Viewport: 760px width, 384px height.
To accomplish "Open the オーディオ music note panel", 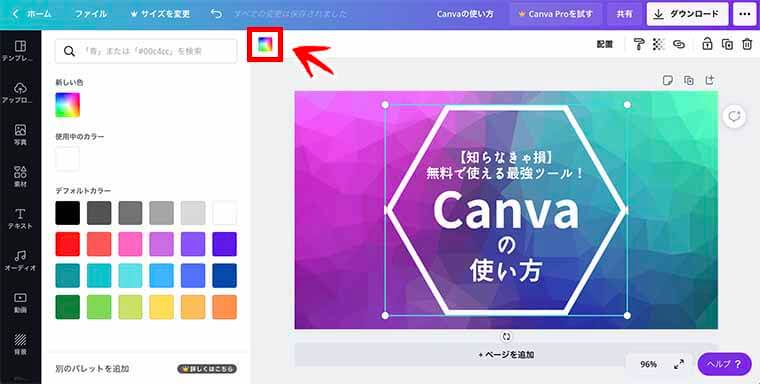I will (x=20, y=260).
